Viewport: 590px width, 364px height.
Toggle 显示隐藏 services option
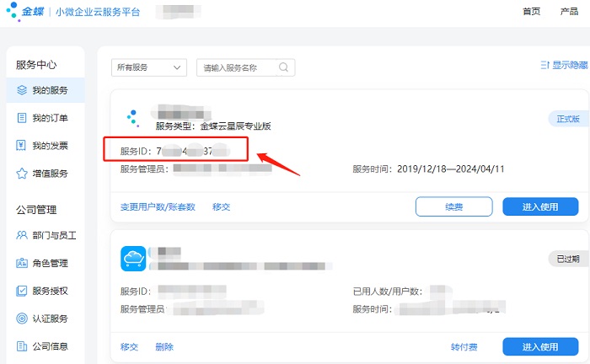click(564, 65)
